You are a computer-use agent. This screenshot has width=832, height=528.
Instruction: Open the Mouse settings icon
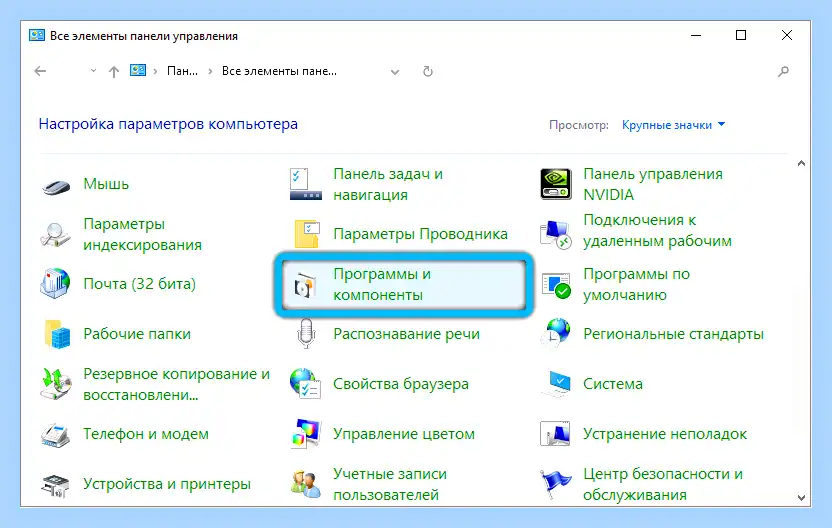coord(56,186)
